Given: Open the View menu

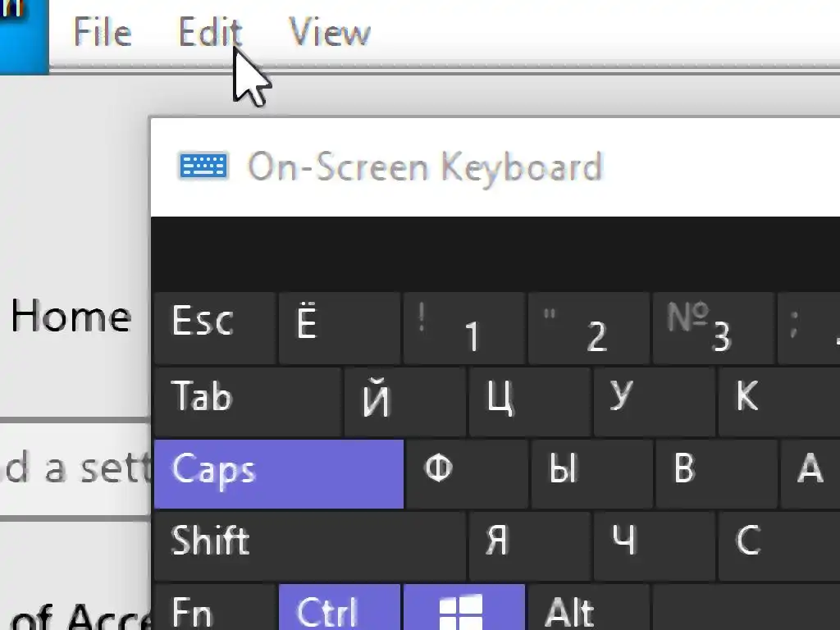Looking at the screenshot, I should 330,33.
